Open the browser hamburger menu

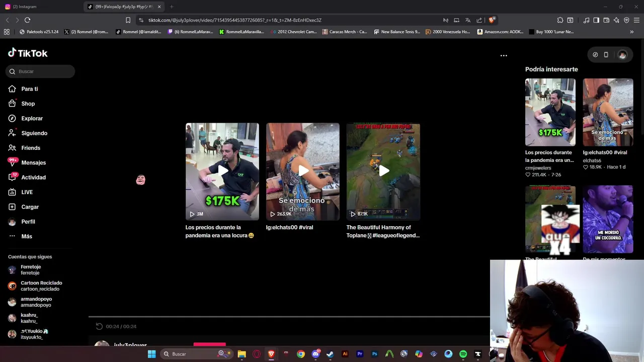(636, 20)
